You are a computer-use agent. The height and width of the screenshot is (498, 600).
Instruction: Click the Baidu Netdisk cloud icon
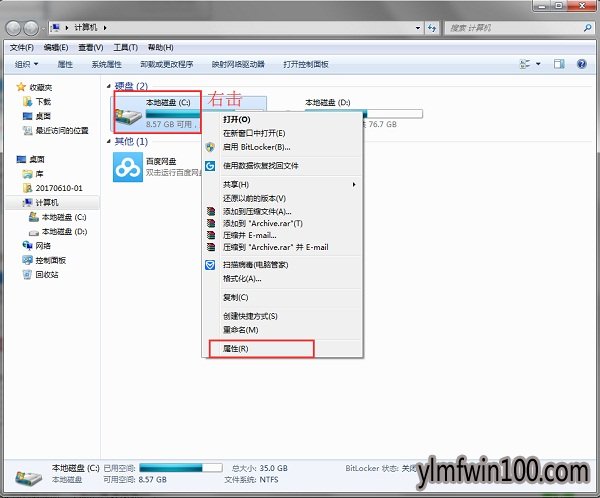[x=127, y=168]
